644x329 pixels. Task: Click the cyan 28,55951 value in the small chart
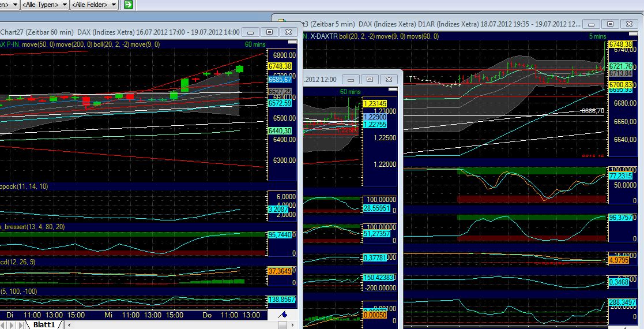[x=376, y=208]
